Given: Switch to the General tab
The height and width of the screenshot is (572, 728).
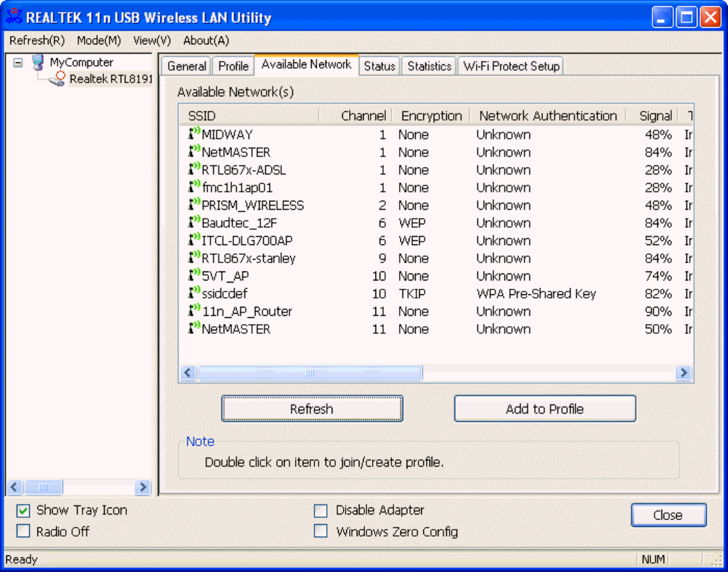Looking at the screenshot, I should [x=186, y=66].
